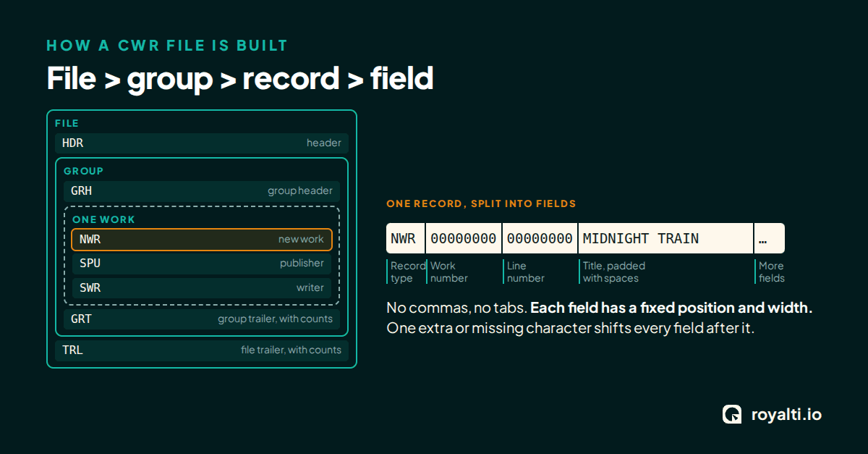This screenshot has height=454, width=868.
Task: Click the MIDNIGHT TRAIN title cell
Action: [x=665, y=238]
